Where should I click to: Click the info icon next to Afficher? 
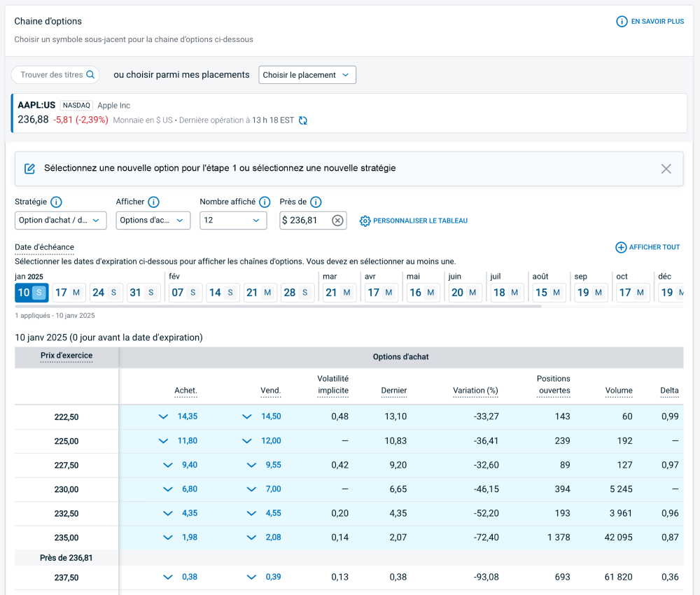pos(153,202)
